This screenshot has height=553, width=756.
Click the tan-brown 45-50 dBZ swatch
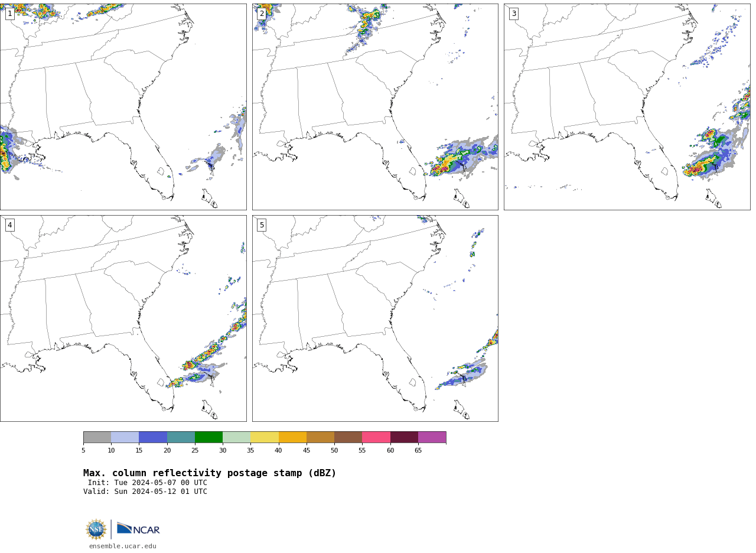tap(320, 437)
